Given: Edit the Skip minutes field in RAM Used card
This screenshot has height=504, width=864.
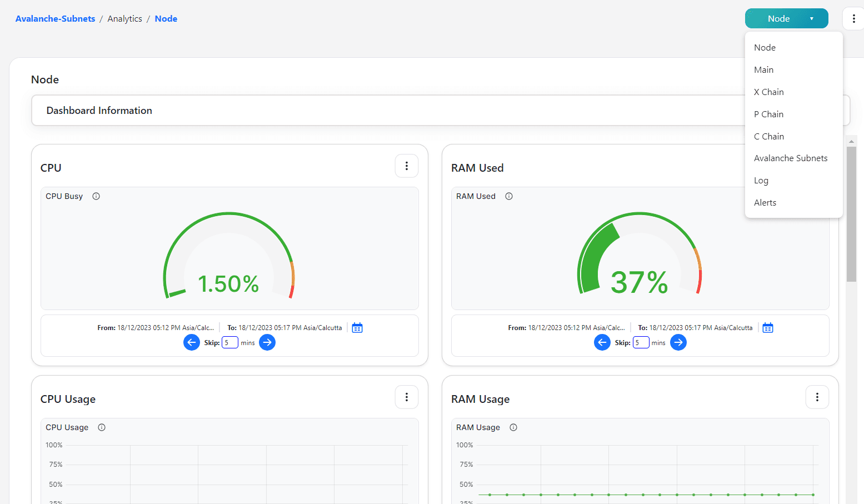Looking at the screenshot, I should coord(641,342).
